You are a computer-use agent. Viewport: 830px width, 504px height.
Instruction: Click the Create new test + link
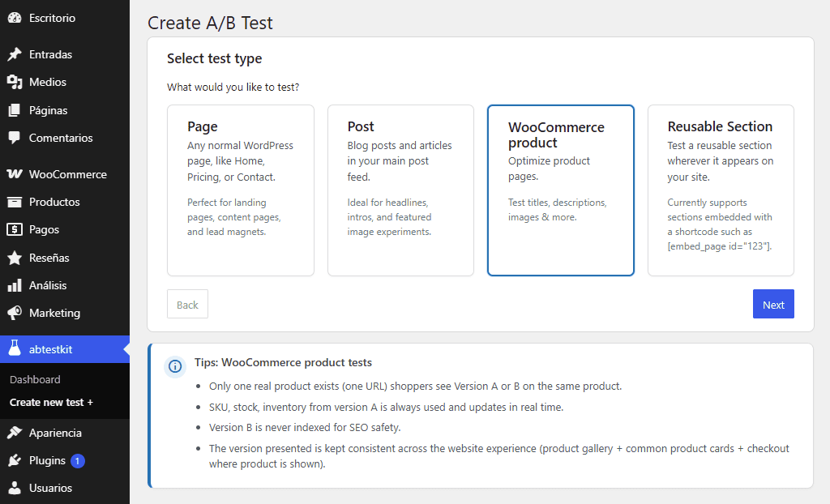[51, 403]
